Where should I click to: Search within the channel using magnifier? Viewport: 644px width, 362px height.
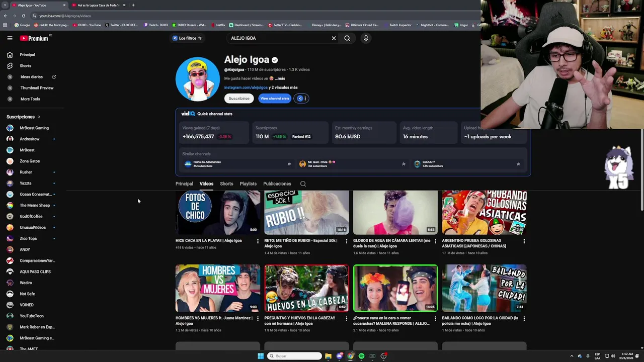(x=303, y=184)
